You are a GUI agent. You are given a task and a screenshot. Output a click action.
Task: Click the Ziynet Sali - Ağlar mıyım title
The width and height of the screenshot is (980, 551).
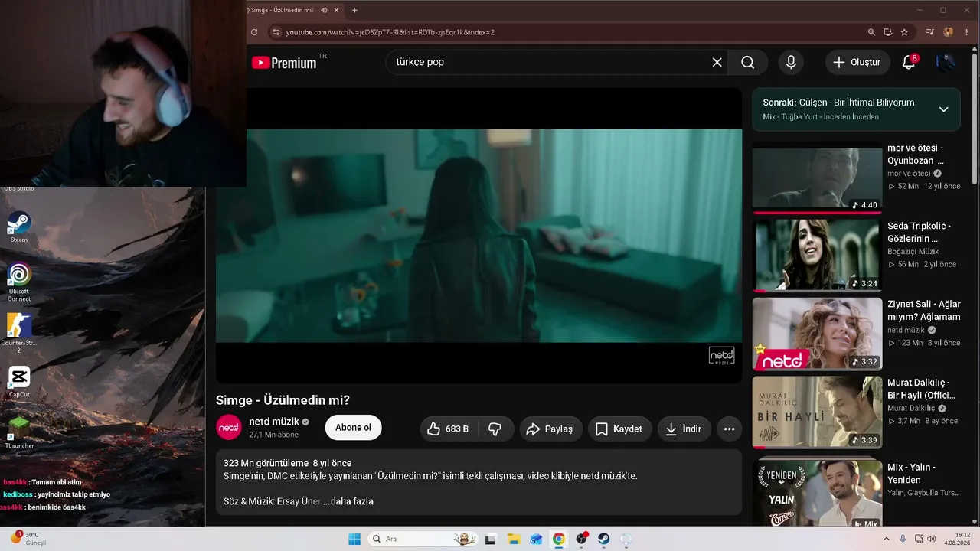(x=924, y=310)
